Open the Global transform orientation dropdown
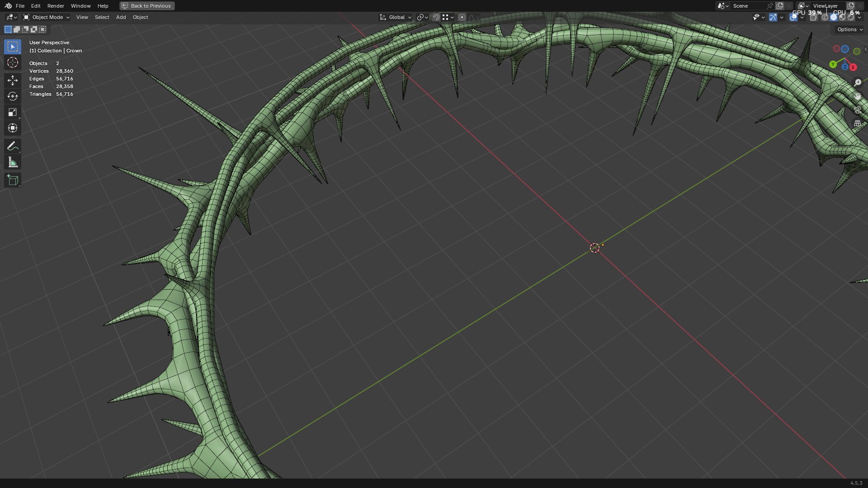868x488 pixels. (x=395, y=17)
